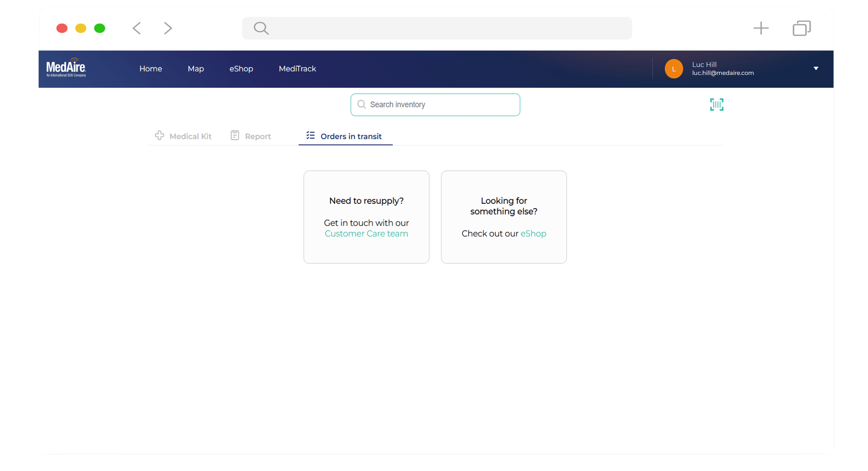Image resolution: width=868 pixels, height=471 pixels.
Task: Click the magnifier icon inside the inventory search
Action: pos(362,105)
